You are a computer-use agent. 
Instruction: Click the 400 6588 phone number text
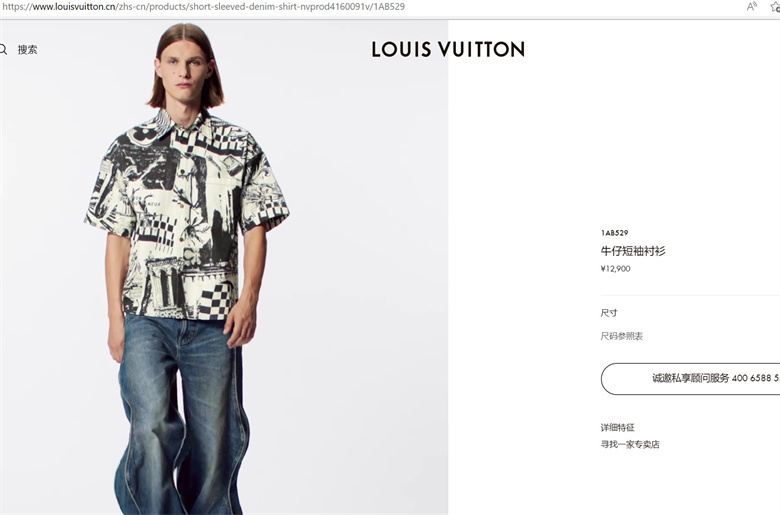(x=751, y=378)
